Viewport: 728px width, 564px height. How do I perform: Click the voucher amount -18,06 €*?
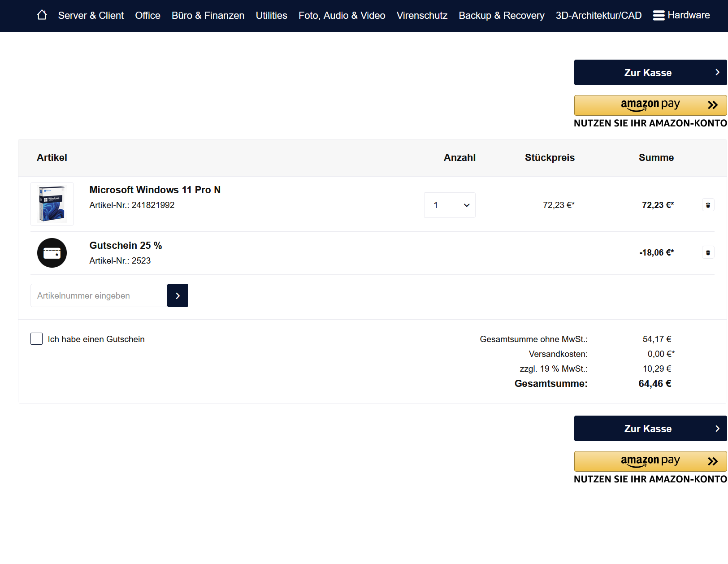pos(657,252)
